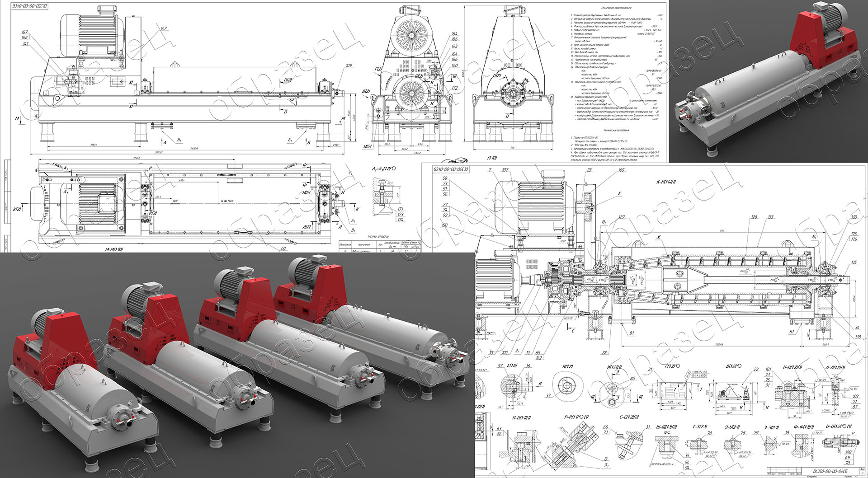868x478 pixels.
Task: Click detail title 'Т-Т(2:1)'
Action: pyautogui.click(x=700, y=426)
